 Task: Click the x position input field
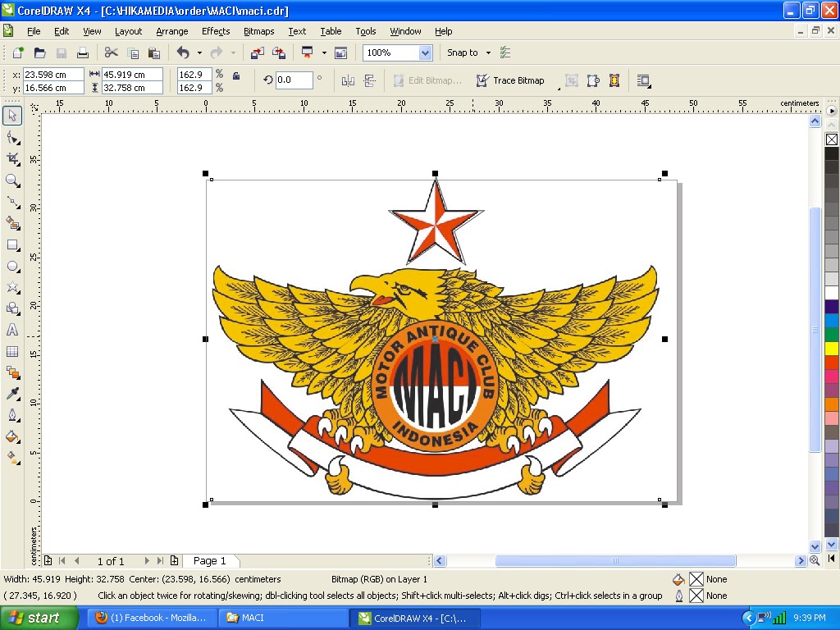53,75
